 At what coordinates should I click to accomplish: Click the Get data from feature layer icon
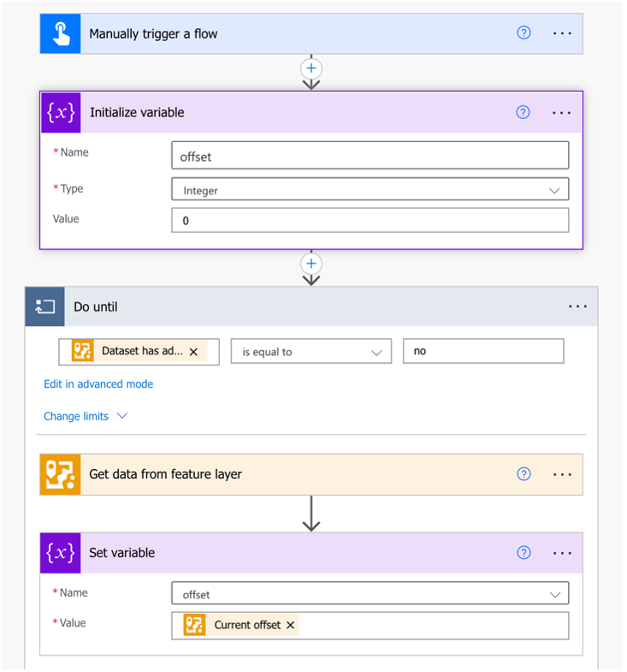[61, 474]
